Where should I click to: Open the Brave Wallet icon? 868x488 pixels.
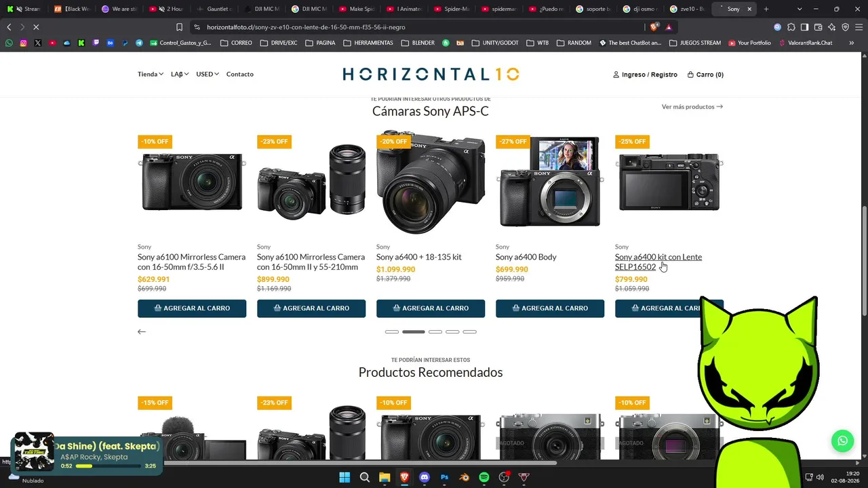(x=818, y=27)
